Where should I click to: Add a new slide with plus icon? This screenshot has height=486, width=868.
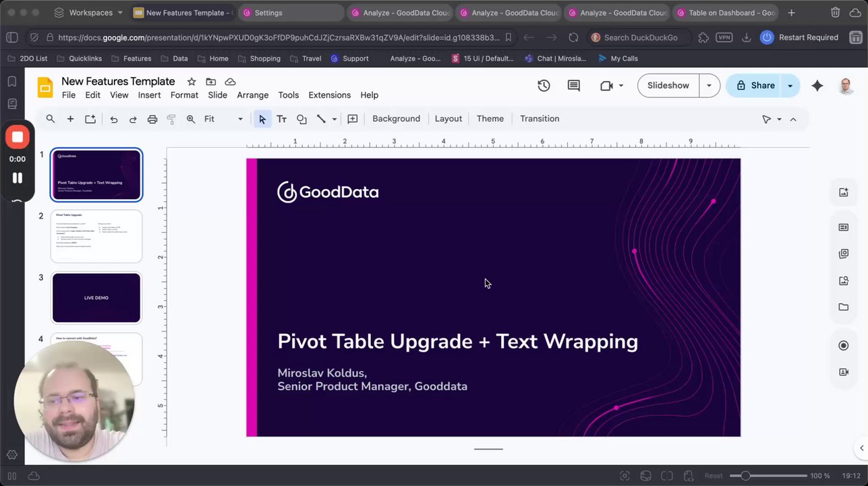[x=70, y=119]
